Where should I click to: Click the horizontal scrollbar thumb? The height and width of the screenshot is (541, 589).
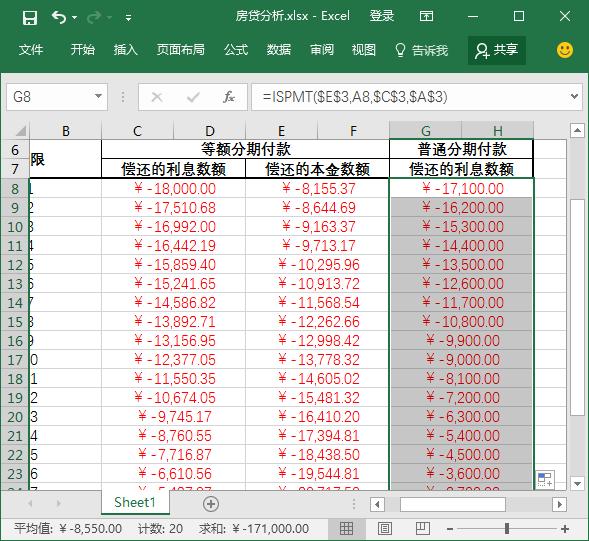click(x=453, y=504)
